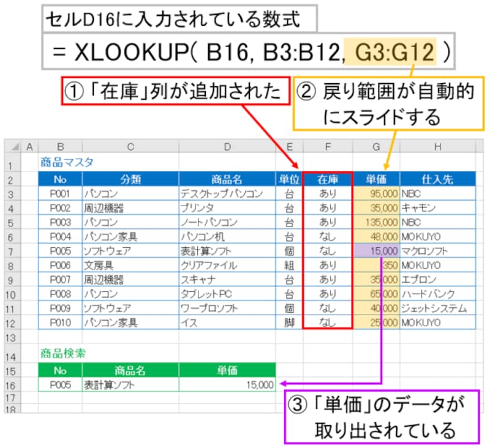
Task: Click the yellow callout about the return range sliding
Action: [386, 102]
